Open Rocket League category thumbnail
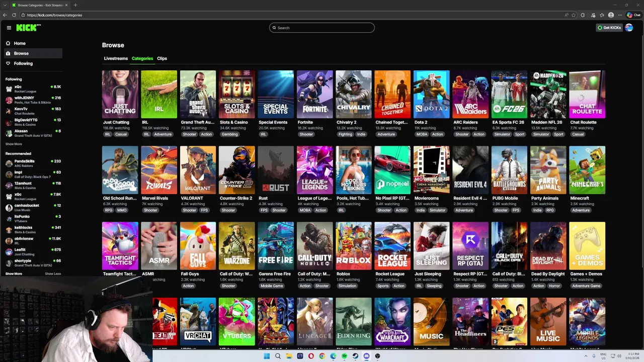 pos(392,246)
